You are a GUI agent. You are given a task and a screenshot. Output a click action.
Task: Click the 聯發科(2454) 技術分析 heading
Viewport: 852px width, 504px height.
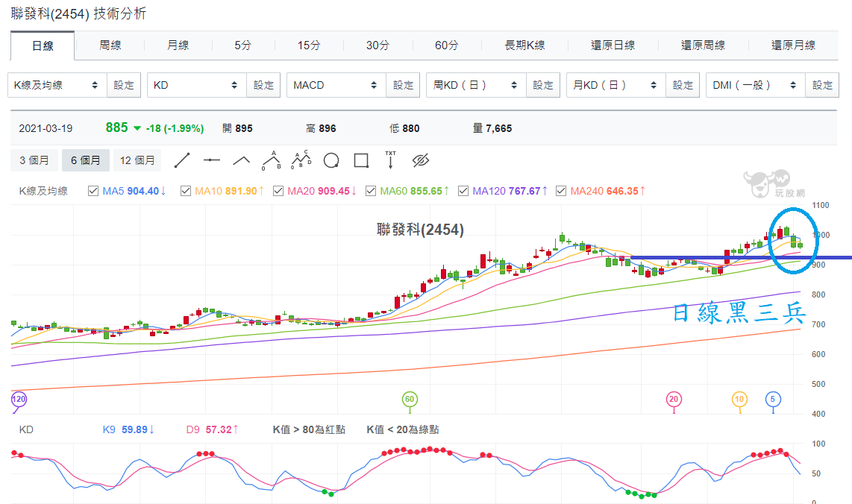tap(79, 13)
